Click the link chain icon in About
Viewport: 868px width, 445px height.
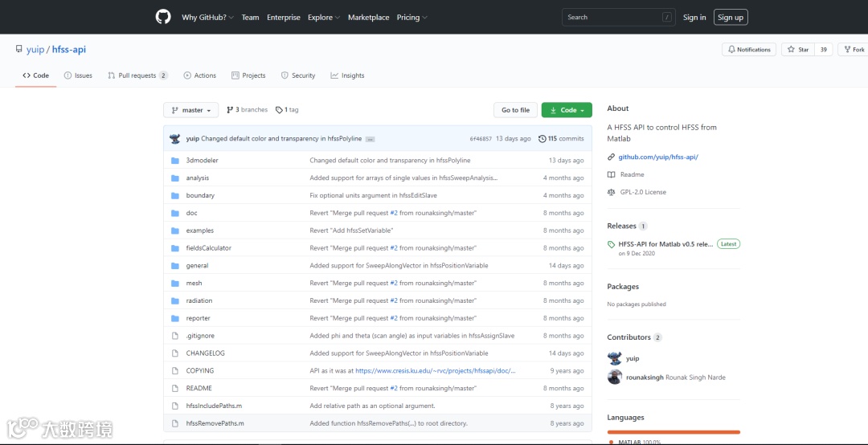point(611,157)
